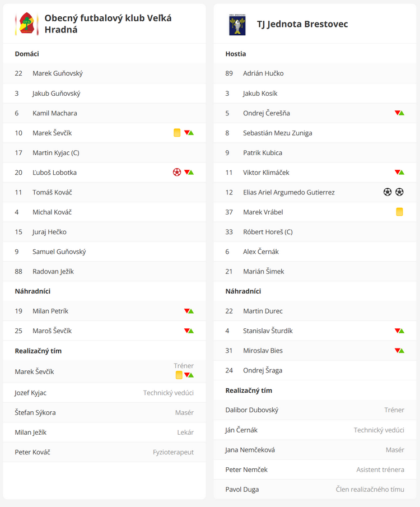Open Sebastián Mezu Zuniga's player profile
The image size is (420, 507).
pos(277,133)
